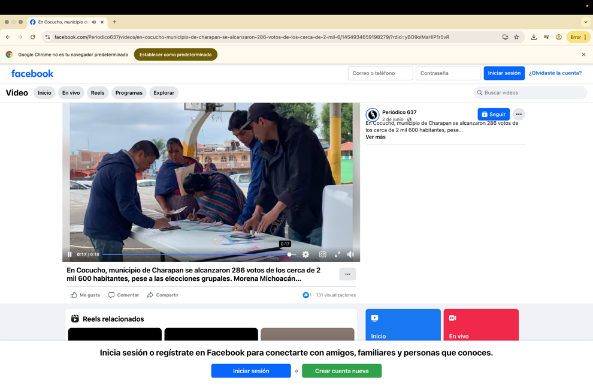Select the Explorar video tab
The width and height of the screenshot is (593, 387).
coord(164,93)
